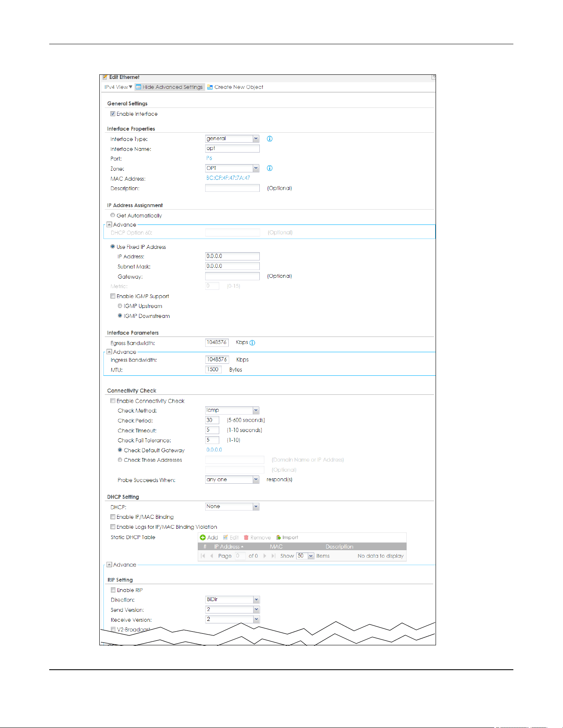The image size is (563, 728).
Task: Toggle Enable Interface checkbox
Action: 113,114
